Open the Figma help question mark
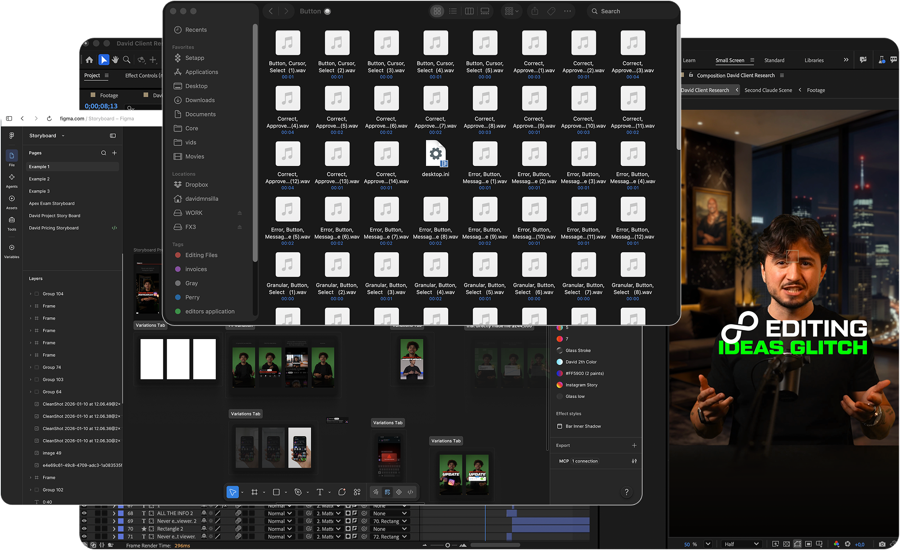 pos(626,492)
